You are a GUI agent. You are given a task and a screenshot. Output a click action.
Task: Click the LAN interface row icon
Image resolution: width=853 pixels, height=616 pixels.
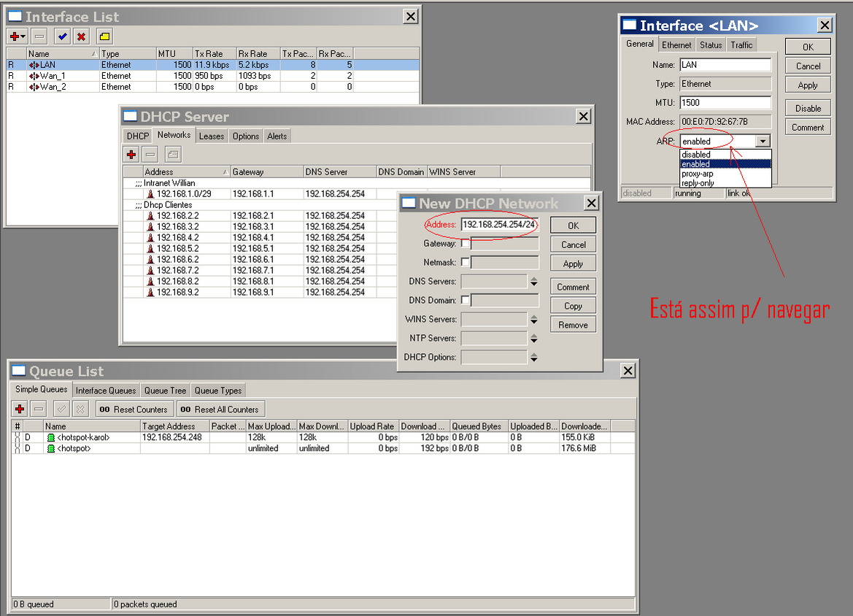click(34, 65)
